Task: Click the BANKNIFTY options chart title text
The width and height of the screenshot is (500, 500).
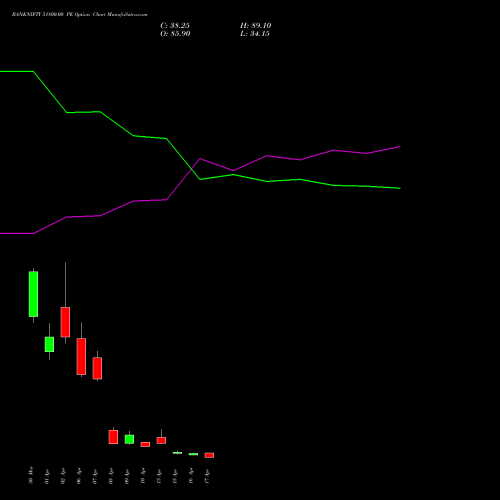Action: click(79, 15)
